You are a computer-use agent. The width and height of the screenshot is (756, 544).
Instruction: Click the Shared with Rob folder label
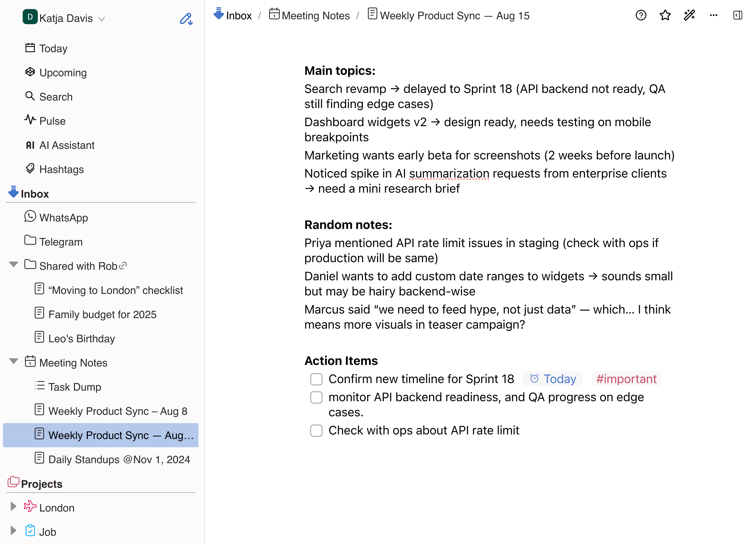tap(78, 266)
